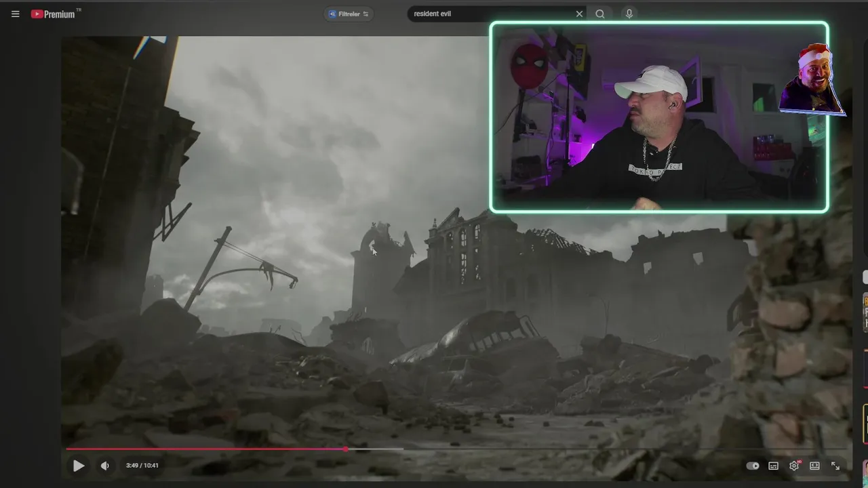Open video settings gear (HD)
Viewport: 868px width, 488px height.
point(794,466)
